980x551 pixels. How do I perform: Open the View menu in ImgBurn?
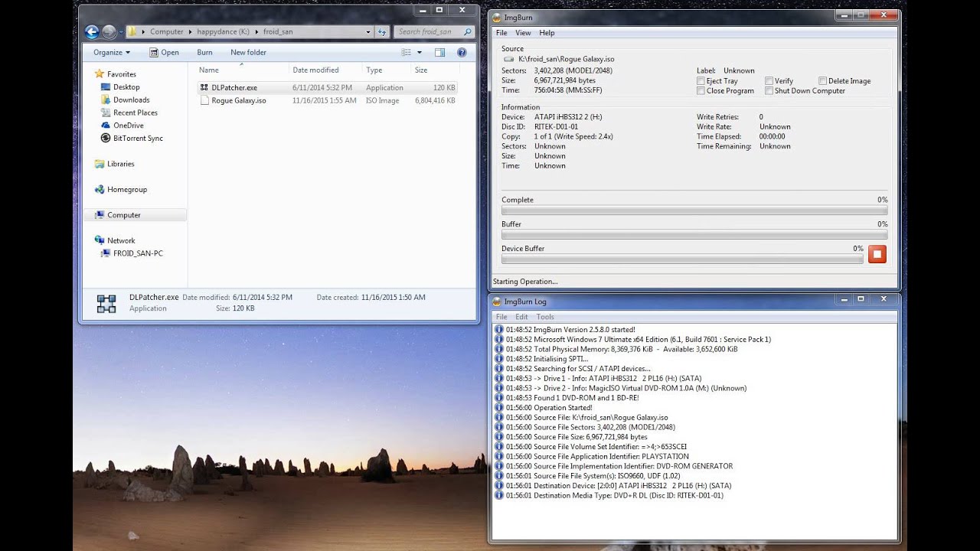coord(523,33)
